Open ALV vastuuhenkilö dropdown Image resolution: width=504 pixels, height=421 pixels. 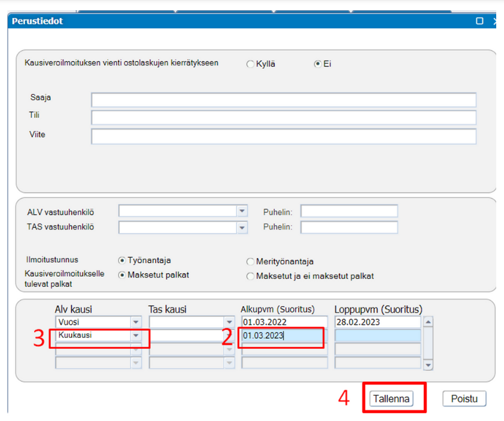242,211
